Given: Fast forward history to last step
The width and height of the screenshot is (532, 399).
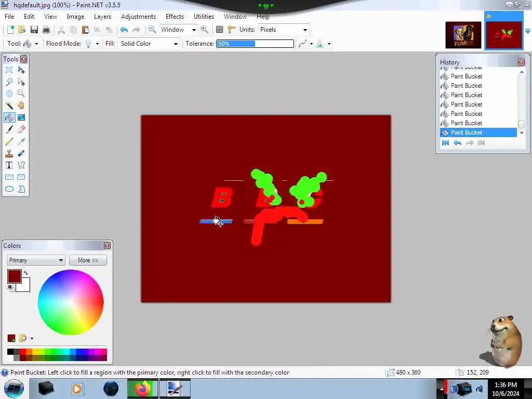Looking at the screenshot, I should point(481,143).
